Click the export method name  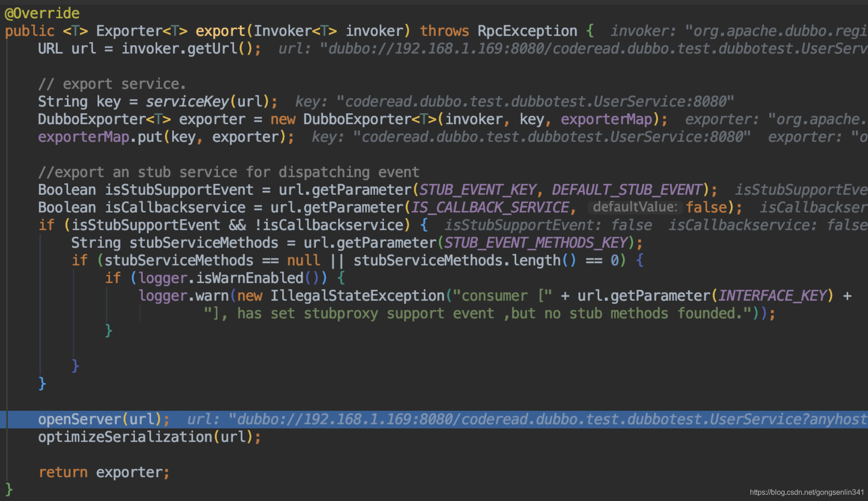coord(221,31)
